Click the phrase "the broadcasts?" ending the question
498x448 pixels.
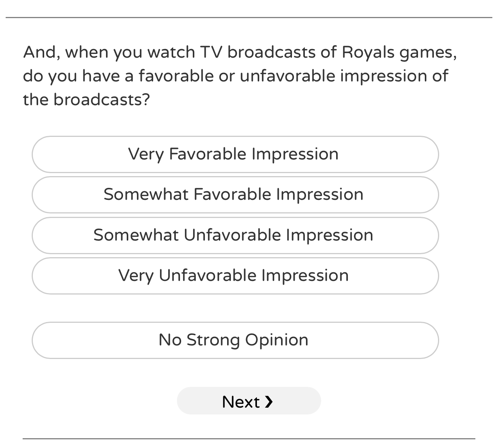[86, 100]
